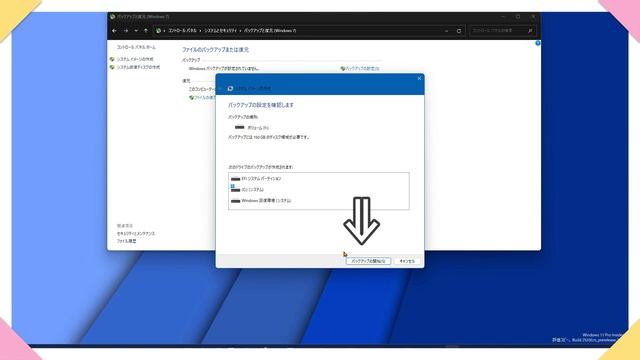Close the system image dialog with X
Viewport: 640px width, 360px height.
[419, 78]
